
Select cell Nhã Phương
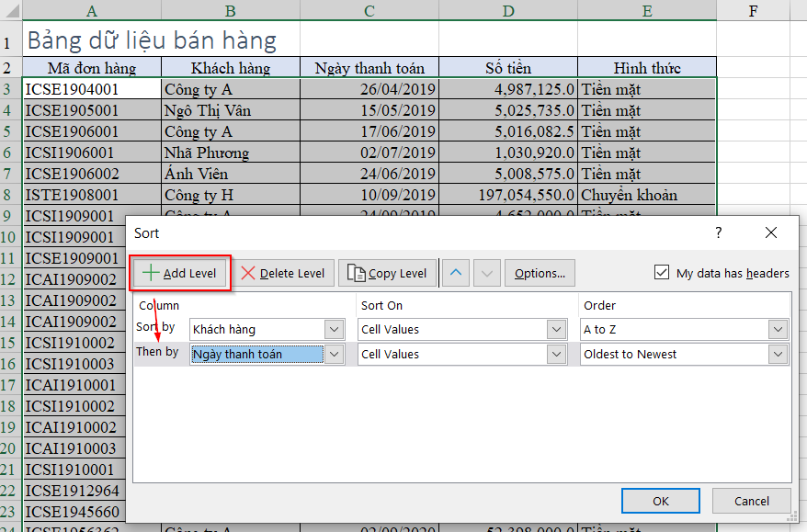tap(231, 153)
